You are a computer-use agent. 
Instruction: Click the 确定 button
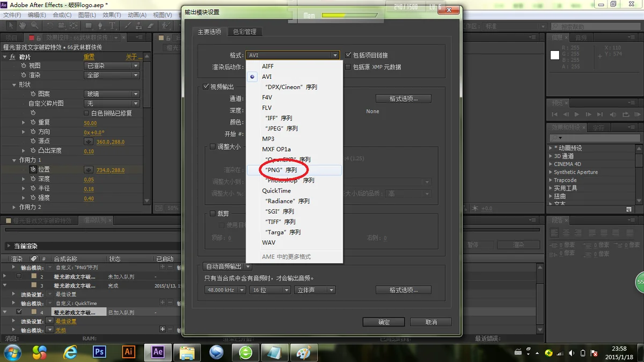[384, 322]
